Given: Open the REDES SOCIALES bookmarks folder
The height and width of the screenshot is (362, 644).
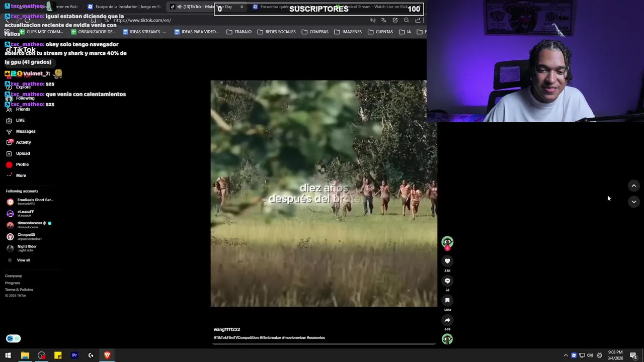Looking at the screenshot, I should pyautogui.click(x=277, y=32).
